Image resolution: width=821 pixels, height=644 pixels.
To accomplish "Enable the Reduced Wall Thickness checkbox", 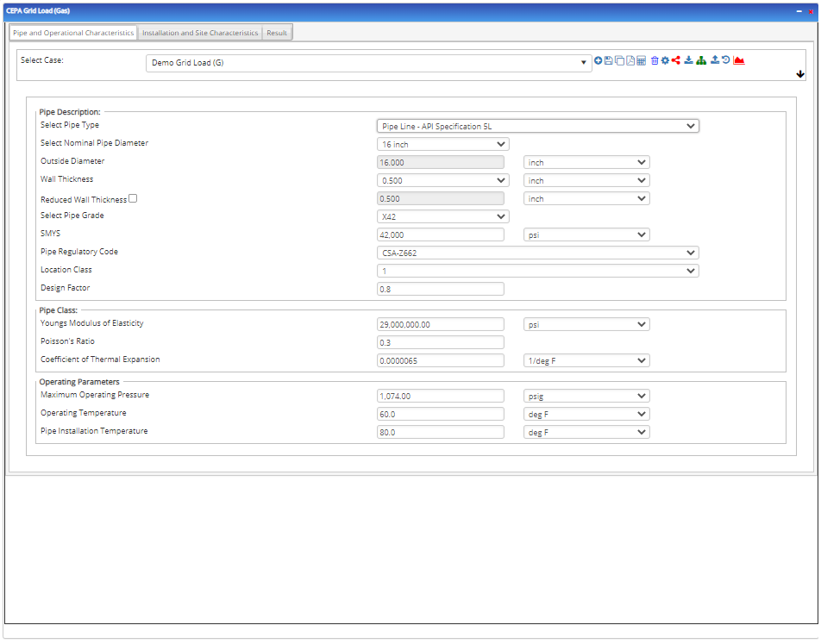I will coord(133,197).
